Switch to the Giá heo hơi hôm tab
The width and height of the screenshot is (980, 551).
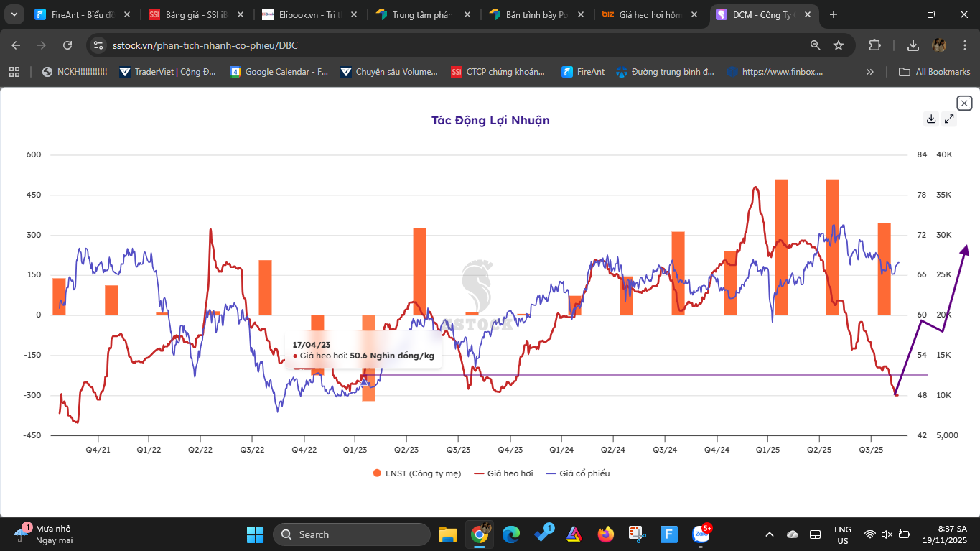pyautogui.click(x=650, y=14)
